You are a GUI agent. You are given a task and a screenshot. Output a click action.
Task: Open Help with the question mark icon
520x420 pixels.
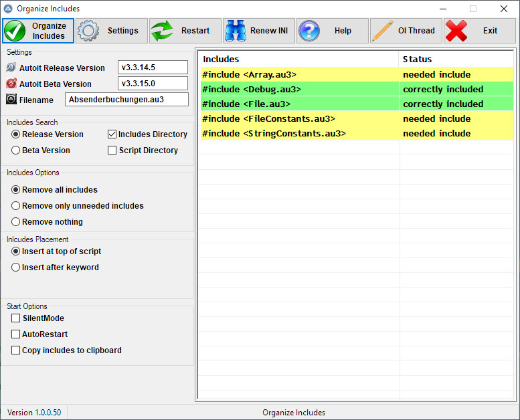coord(309,31)
